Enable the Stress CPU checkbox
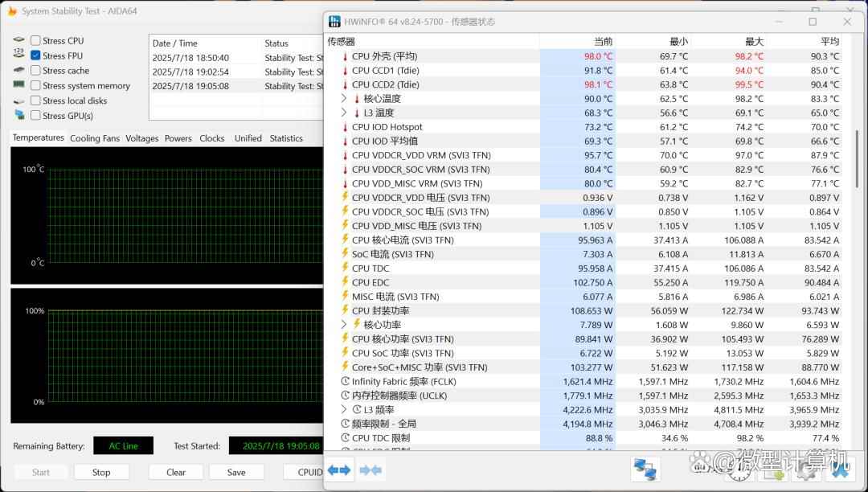 tap(35, 40)
